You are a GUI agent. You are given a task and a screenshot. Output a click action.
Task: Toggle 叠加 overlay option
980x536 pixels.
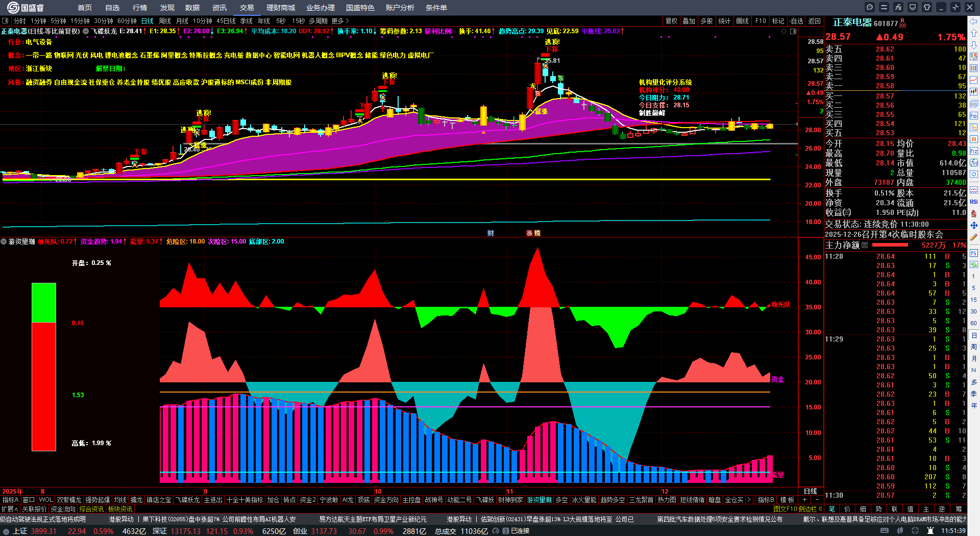(689, 21)
